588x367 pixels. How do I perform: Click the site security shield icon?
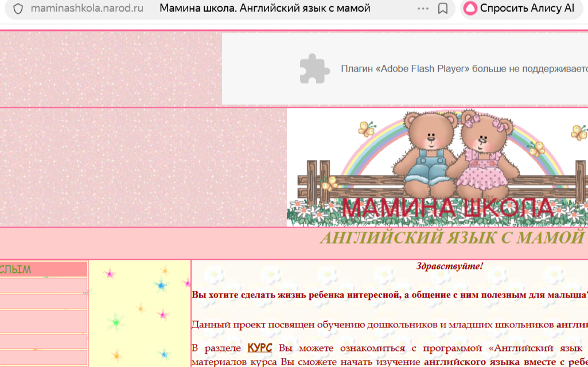(18, 9)
